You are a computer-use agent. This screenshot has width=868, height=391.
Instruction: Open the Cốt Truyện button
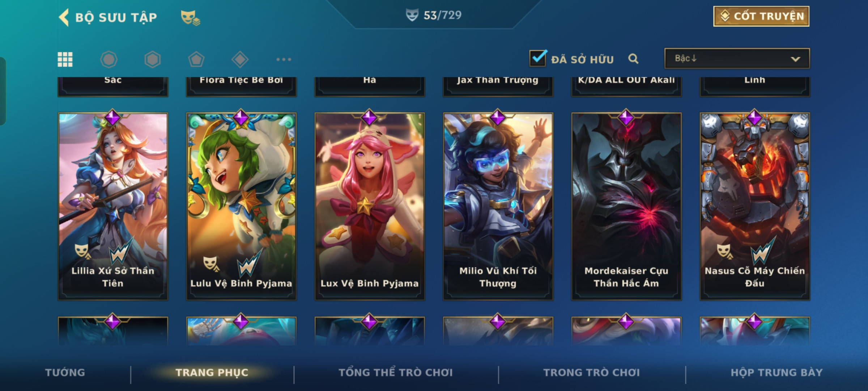coord(761,16)
